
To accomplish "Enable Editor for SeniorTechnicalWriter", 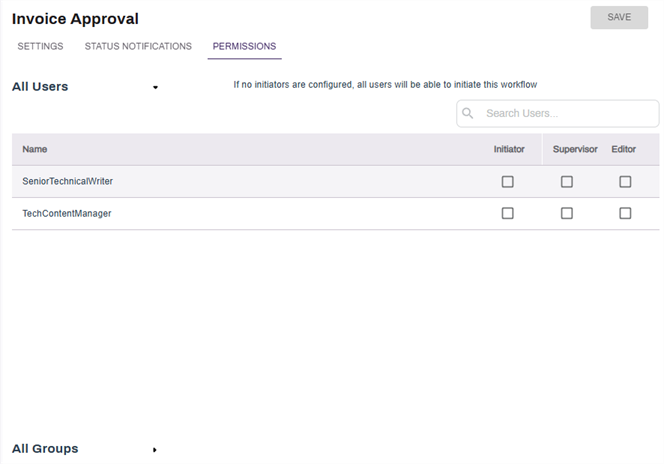I will click(x=625, y=182).
